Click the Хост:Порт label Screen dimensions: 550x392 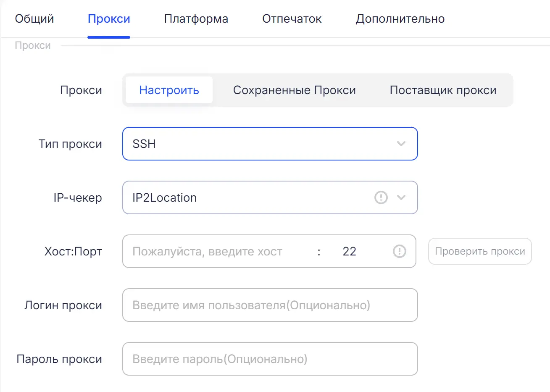point(73,251)
